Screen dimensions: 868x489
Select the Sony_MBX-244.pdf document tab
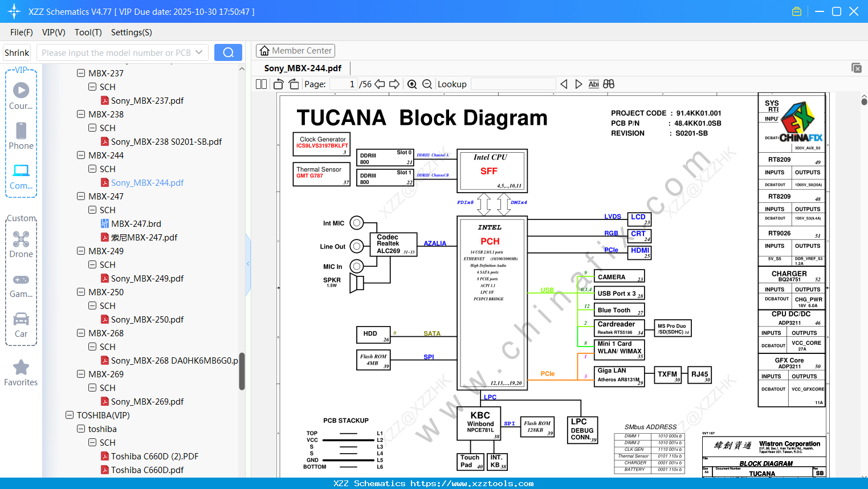pos(303,68)
